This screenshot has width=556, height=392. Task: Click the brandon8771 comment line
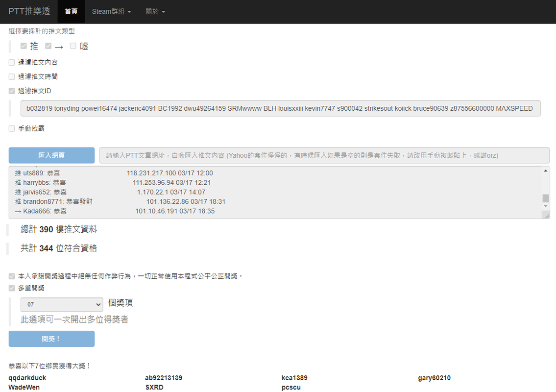tap(120, 202)
